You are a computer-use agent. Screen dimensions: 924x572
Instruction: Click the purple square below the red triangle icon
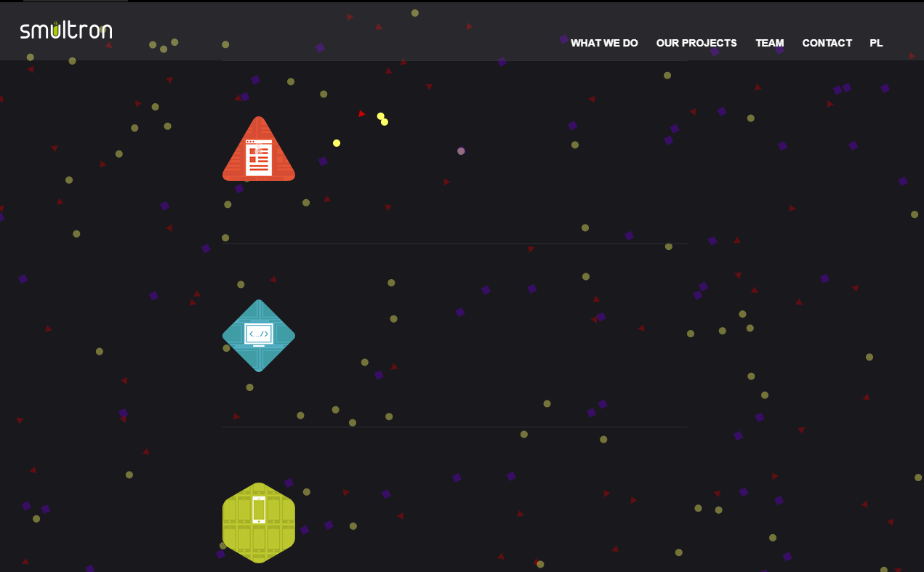239,189
